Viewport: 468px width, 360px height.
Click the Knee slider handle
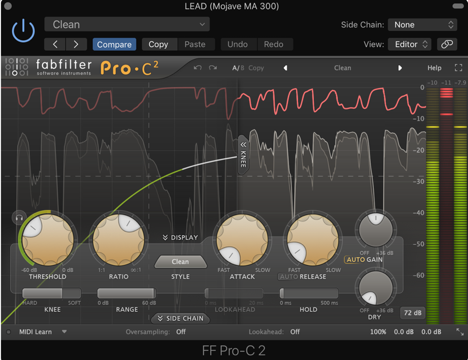[62, 293]
